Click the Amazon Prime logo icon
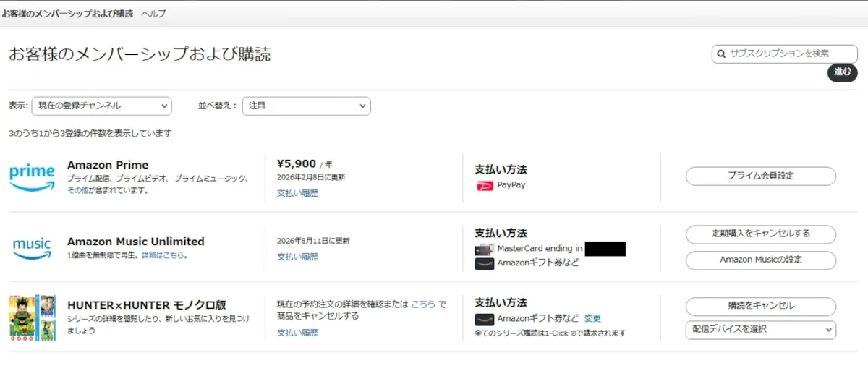Screen dimensions: 868x371 (x=32, y=177)
